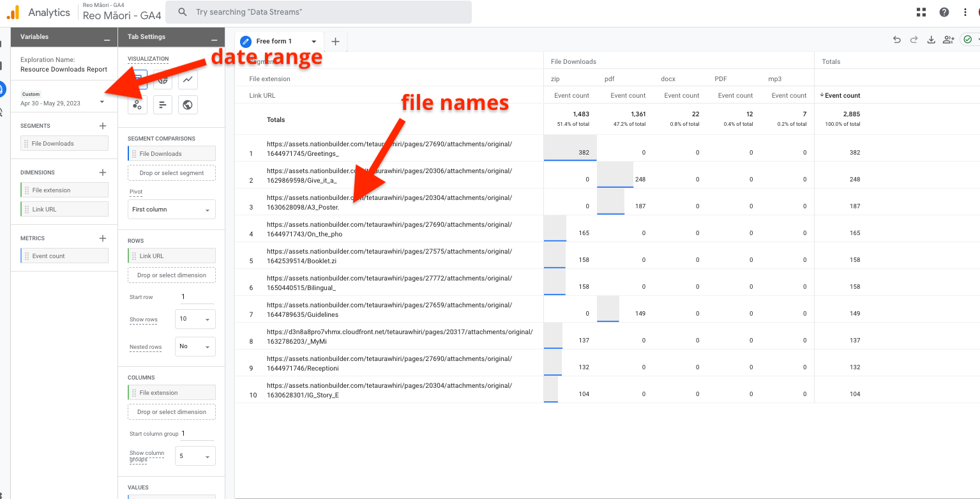Open the Free form 1 tab
Viewport: 980px width, 499px height.
[274, 42]
